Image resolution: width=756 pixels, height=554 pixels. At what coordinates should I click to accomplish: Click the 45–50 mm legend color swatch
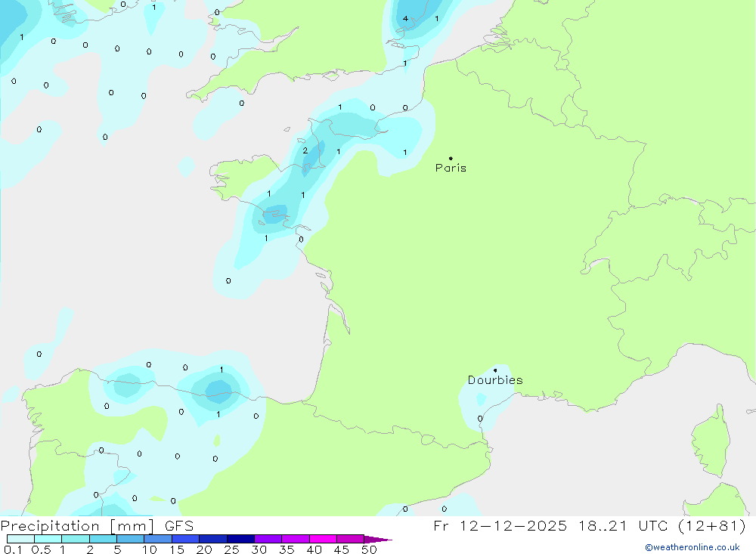[x=351, y=539]
